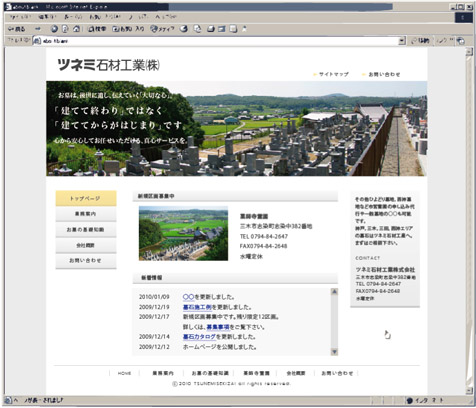Click the 新着情報 section header
Viewport: 476px width, 408px height.
[235, 278]
